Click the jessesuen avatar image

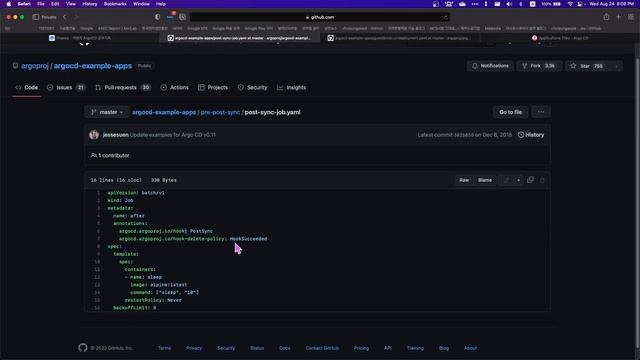(94, 135)
